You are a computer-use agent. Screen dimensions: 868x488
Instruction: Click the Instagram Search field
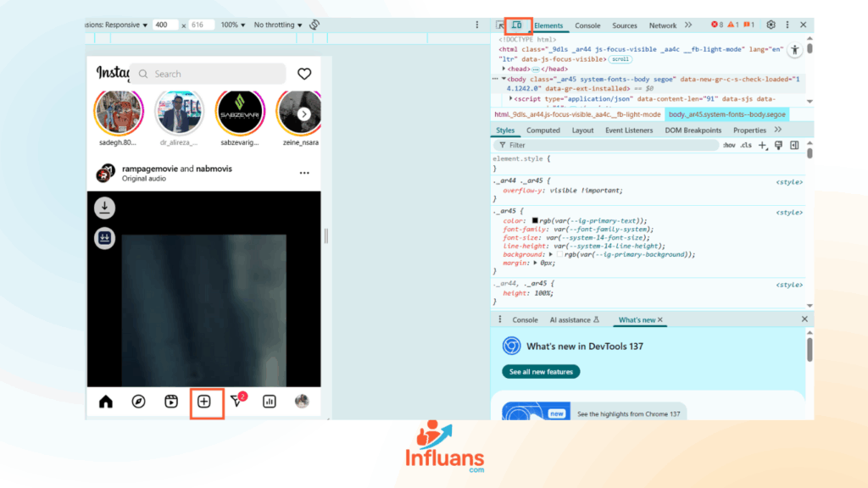coord(208,74)
